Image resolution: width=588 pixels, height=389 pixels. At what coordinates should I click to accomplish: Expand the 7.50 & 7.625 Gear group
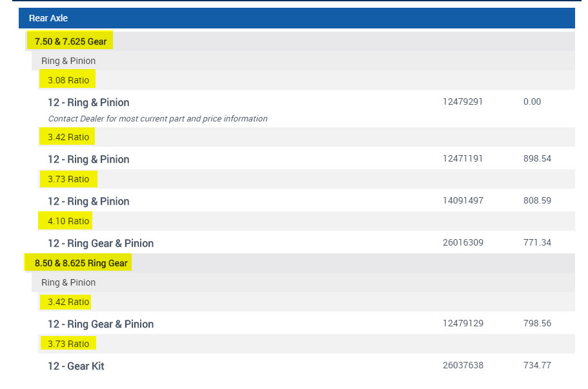coord(70,41)
